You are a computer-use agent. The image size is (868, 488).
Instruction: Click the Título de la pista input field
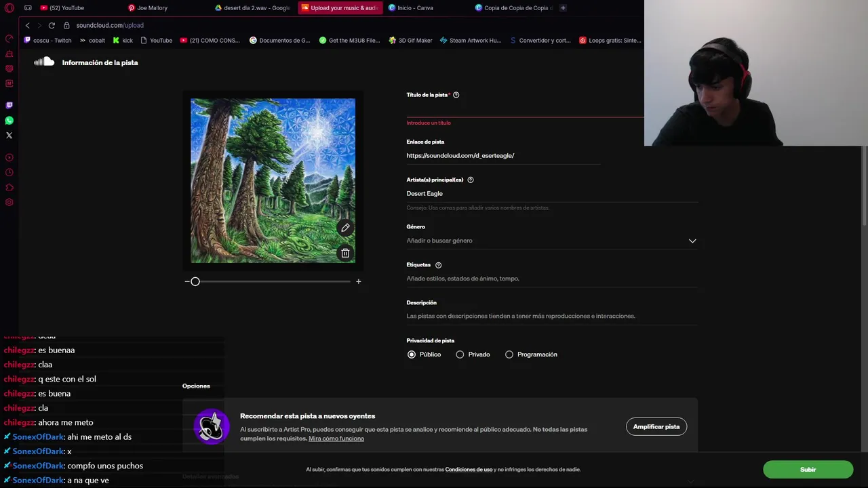point(526,109)
